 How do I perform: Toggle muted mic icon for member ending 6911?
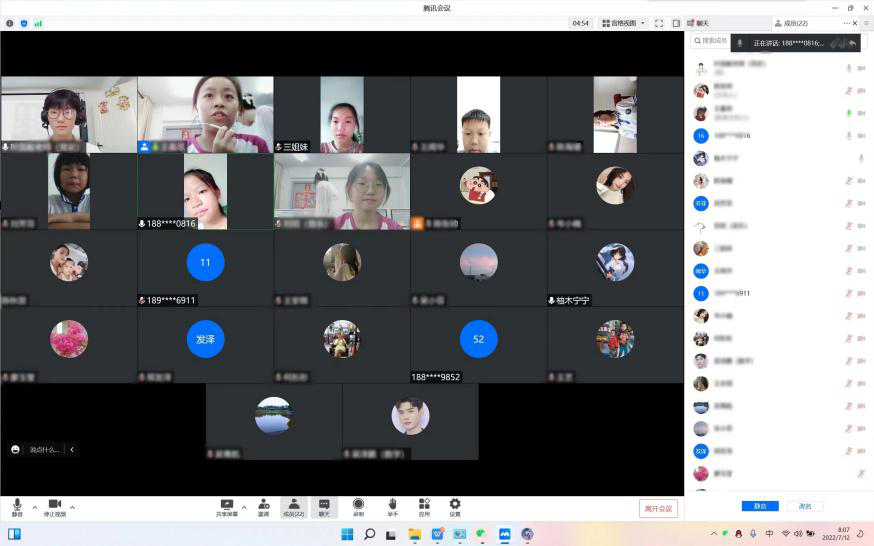tap(849, 293)
